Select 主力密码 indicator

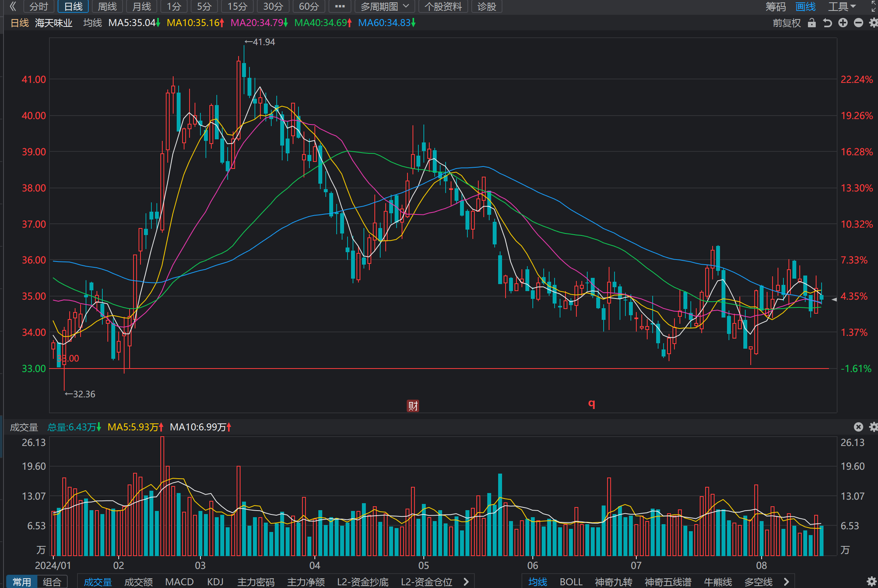click(x=256, y=582)
